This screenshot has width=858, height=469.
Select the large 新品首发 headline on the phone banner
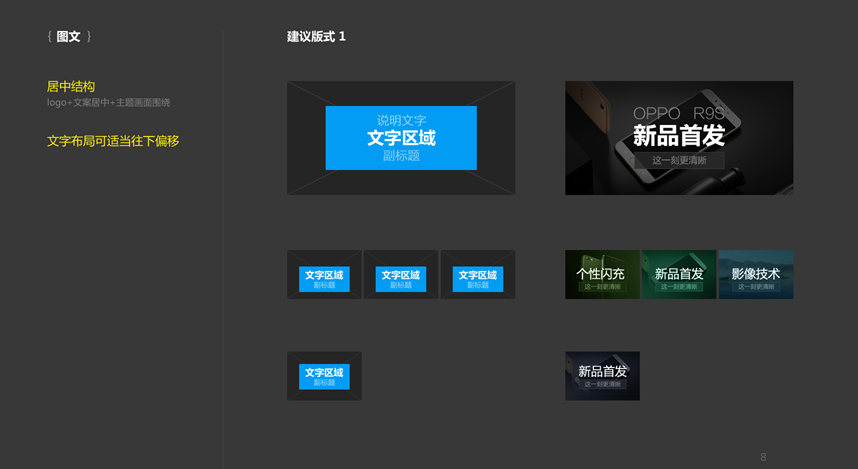pos(679,136)
